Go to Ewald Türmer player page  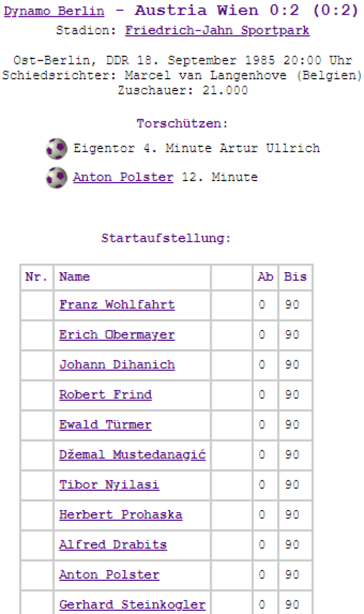click(105, 425)
